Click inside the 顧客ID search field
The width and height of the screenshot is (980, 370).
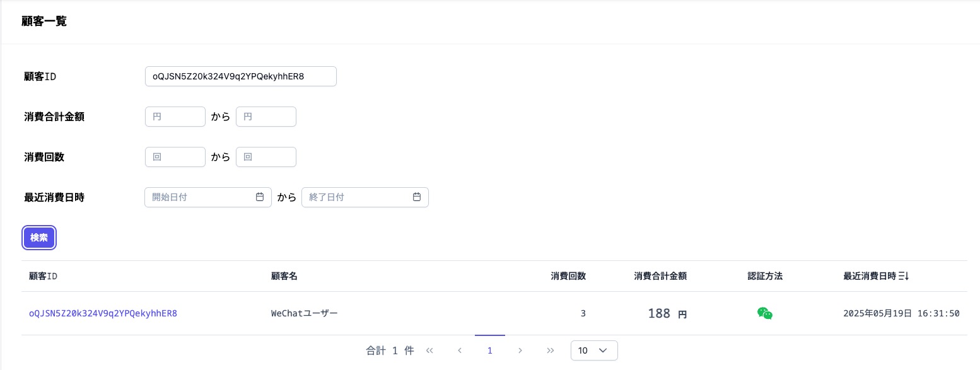[241, 76]
